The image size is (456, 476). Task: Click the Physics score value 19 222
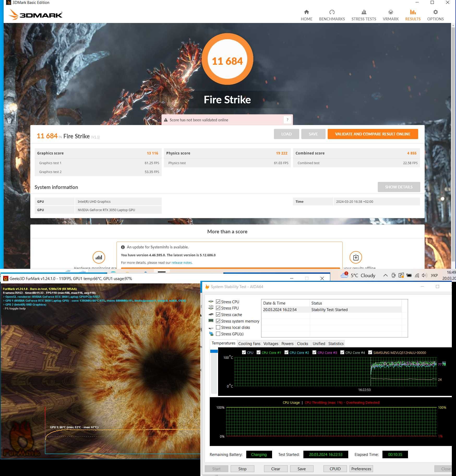pos(281,153)
